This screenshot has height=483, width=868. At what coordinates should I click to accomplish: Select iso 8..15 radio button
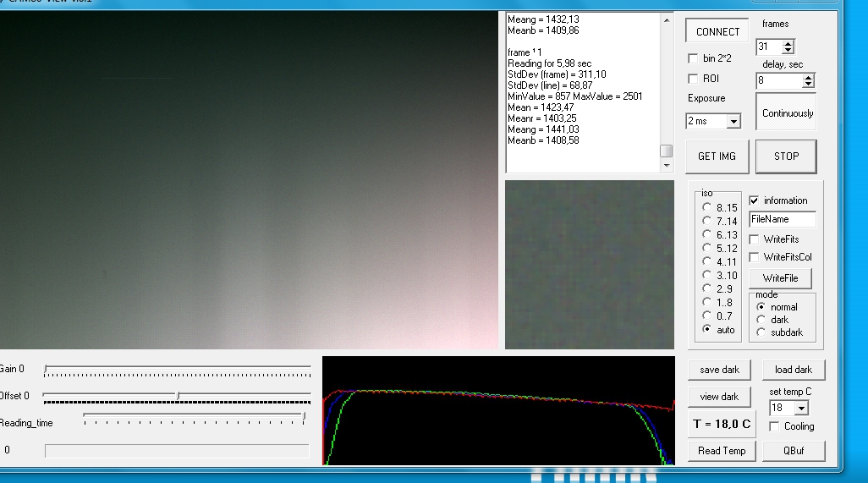[x=707, y=207]
